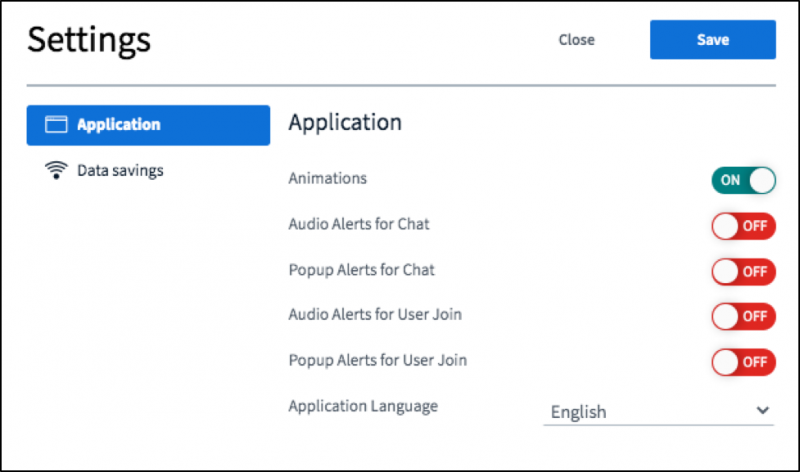Click the Popup Alerts for Chat label
The image size is (800, 472).
pos(361,270)
